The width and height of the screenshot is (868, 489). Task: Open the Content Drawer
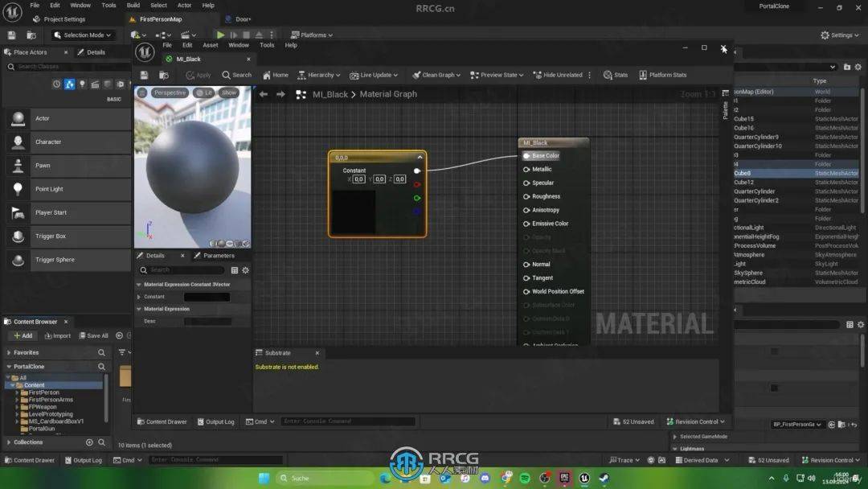click(162, 421)
